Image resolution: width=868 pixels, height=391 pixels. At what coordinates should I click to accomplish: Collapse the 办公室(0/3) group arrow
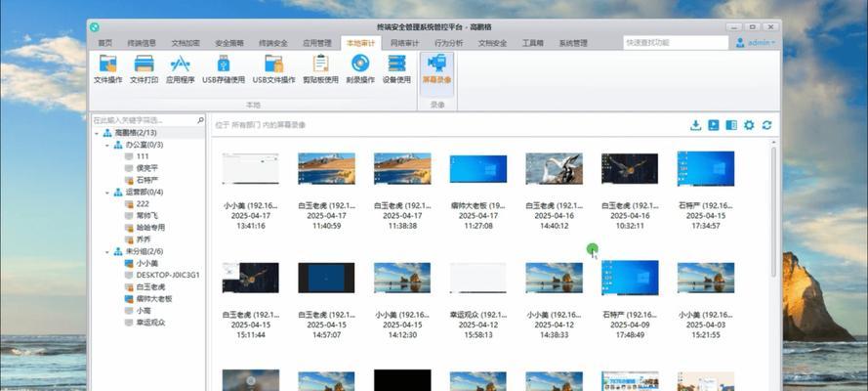click(107, 145)
